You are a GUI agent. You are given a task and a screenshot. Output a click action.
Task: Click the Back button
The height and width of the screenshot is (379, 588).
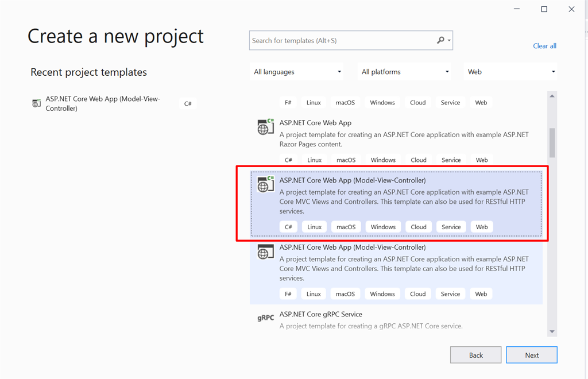475,354
